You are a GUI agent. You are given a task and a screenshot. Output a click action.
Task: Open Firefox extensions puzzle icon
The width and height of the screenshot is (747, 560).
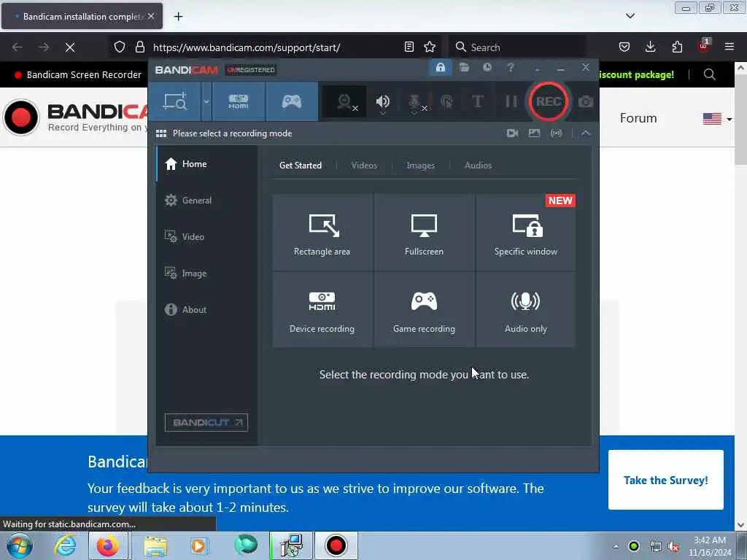coord(677,47)
